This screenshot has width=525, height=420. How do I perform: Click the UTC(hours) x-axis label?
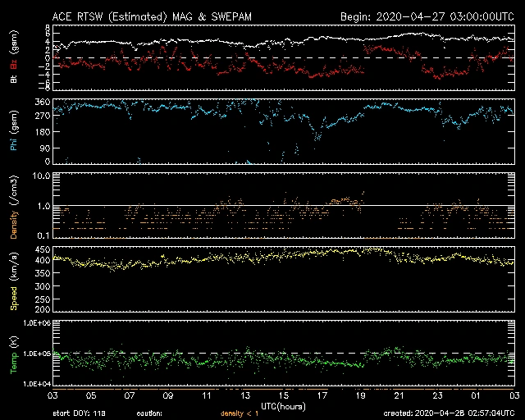click(x=284, y=405)
